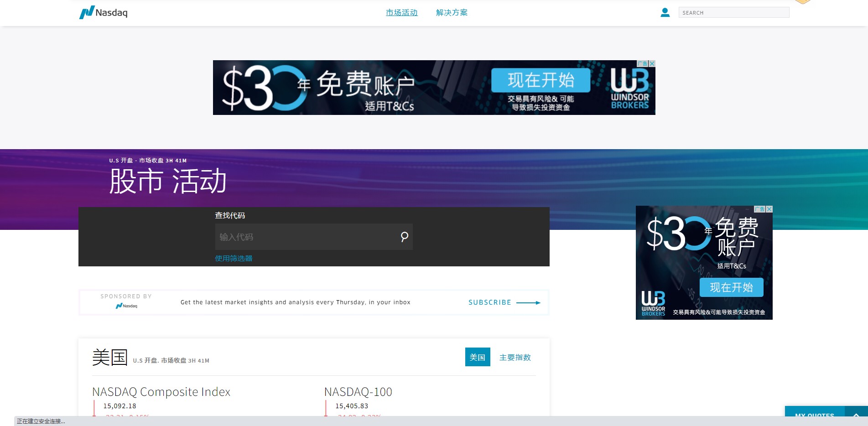Switch to the 主要指数 tab
The image size is (868, 426).
click(x=515, y=357)
